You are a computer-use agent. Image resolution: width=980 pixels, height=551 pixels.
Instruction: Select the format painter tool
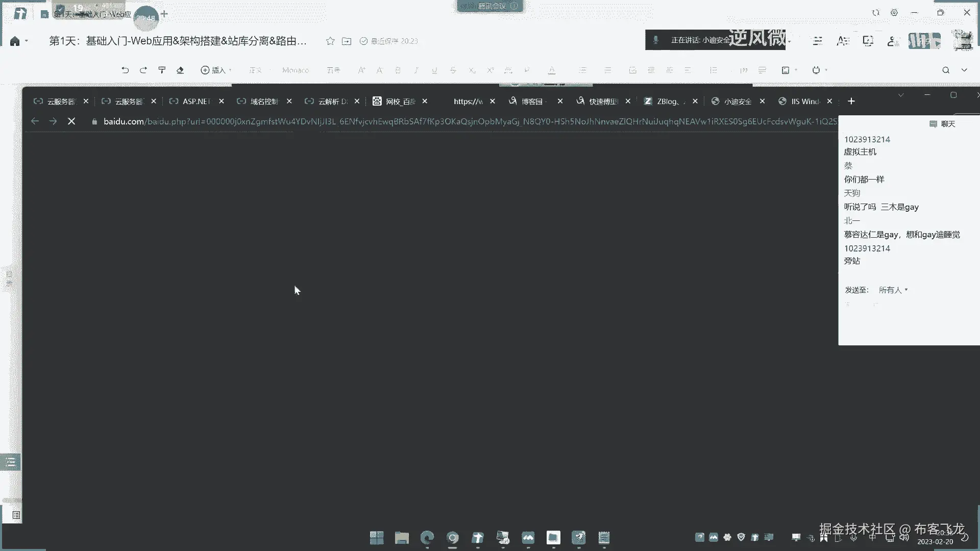pyautogui.click(x=162, y=70)
